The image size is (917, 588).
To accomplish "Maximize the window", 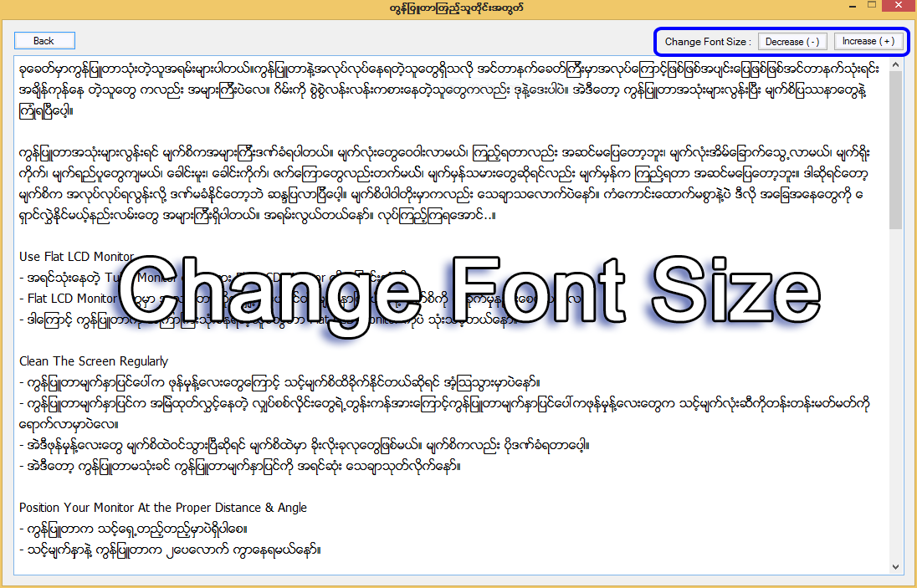I will pyautogui.click(x=871, y=5).
